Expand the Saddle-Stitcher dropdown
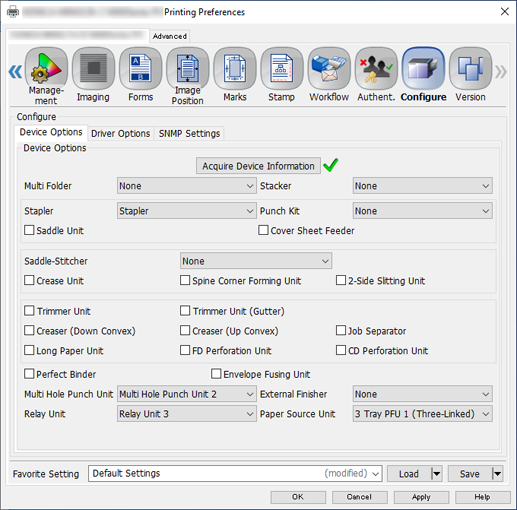 256,261
